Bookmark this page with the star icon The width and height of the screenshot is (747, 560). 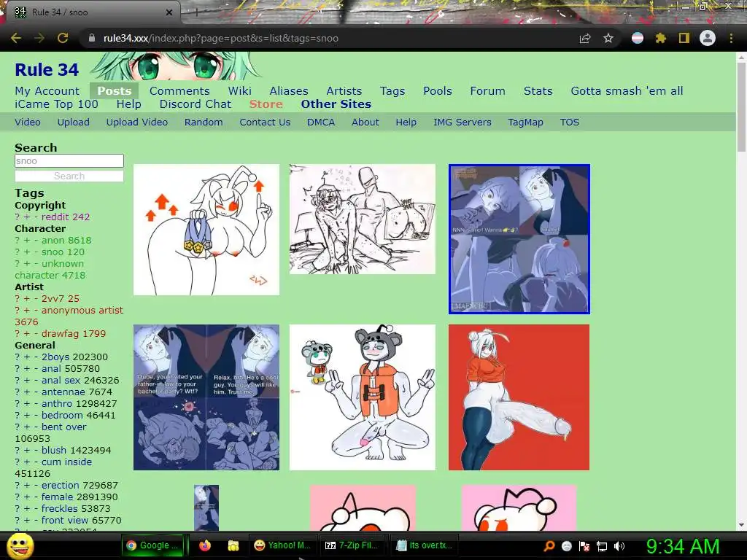click(608, 38)
